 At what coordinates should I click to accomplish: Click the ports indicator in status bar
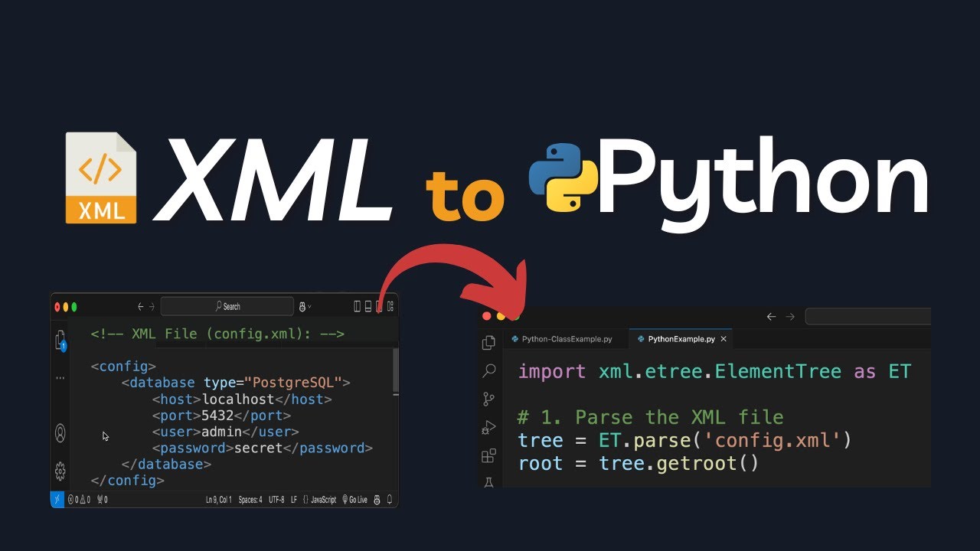click(101, 500)
